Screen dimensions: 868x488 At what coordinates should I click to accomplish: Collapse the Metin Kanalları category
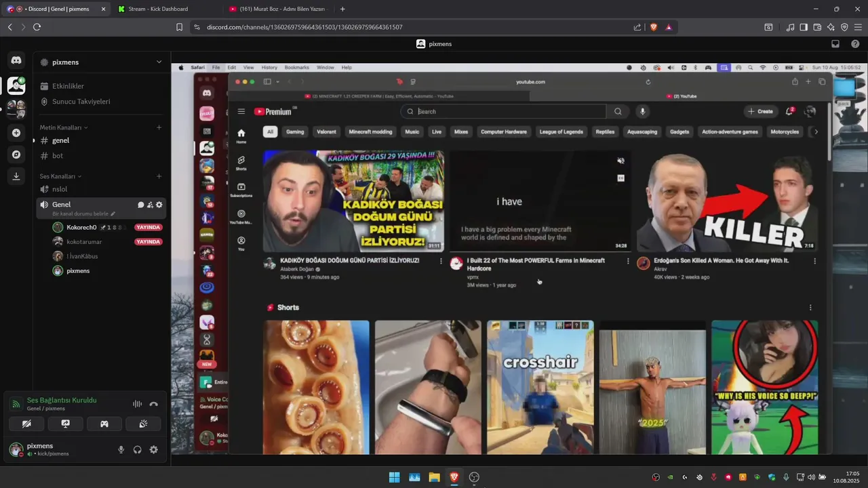tap(64, 127)
